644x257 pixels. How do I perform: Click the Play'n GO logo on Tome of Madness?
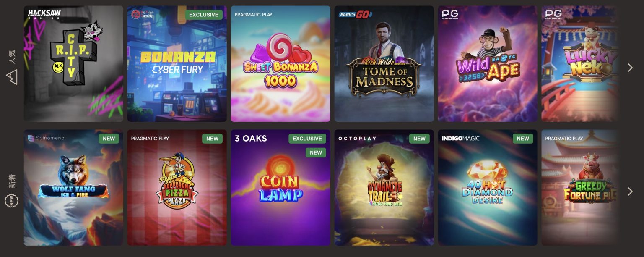(356, 14)
